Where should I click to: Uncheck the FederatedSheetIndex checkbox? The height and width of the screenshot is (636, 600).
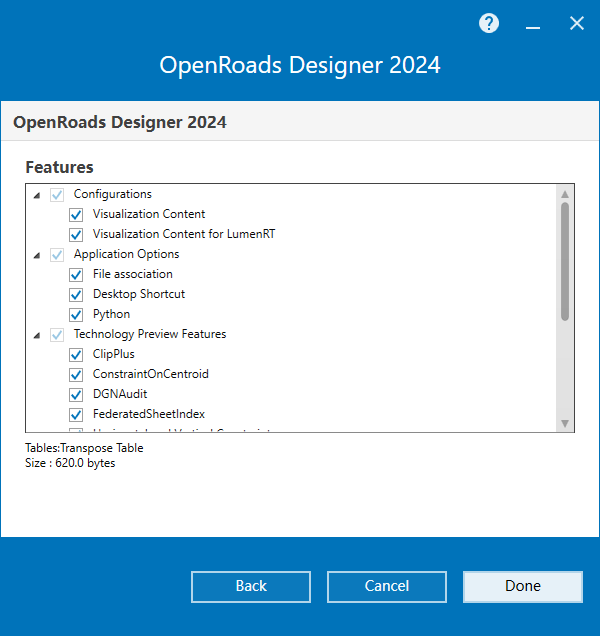pyautogui.click(x=76, y=415)
